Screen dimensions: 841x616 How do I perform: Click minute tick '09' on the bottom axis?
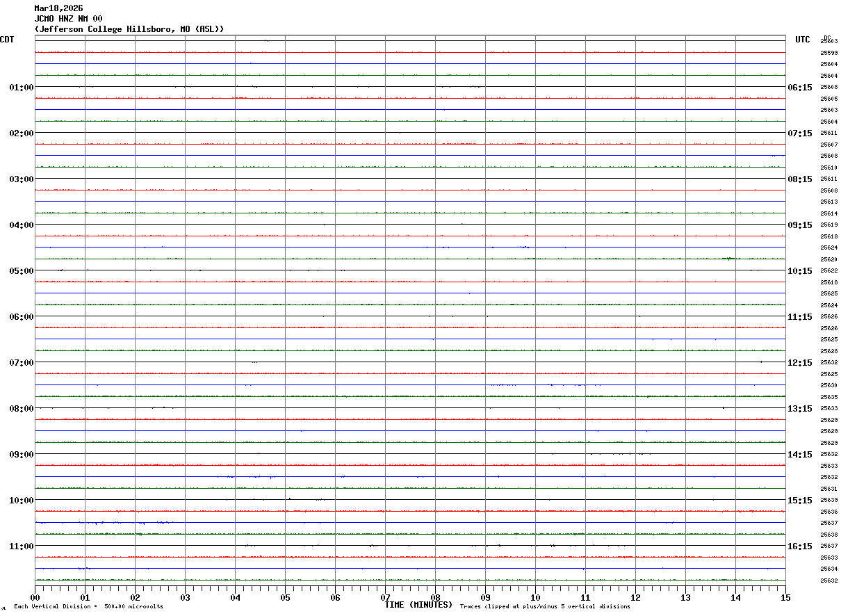click(485, 597)
